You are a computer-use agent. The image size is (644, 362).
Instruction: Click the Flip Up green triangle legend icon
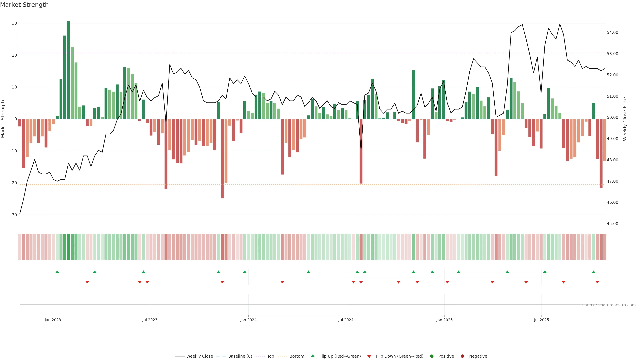pos(312,356)
